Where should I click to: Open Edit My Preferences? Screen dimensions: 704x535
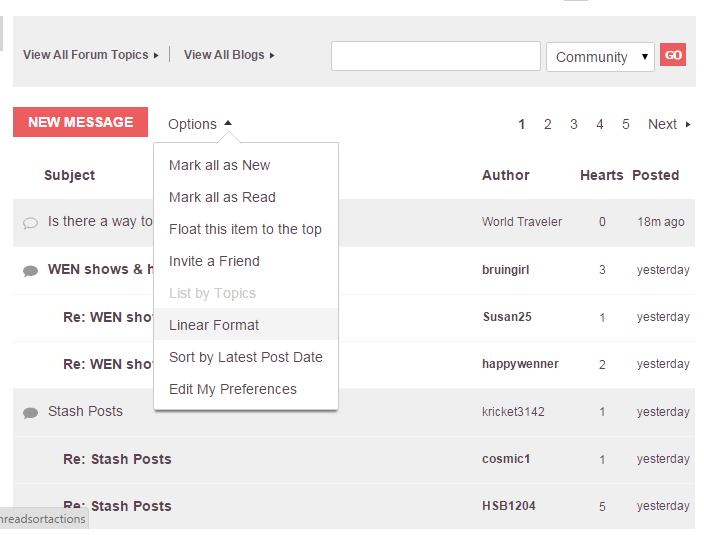(233, 389)
